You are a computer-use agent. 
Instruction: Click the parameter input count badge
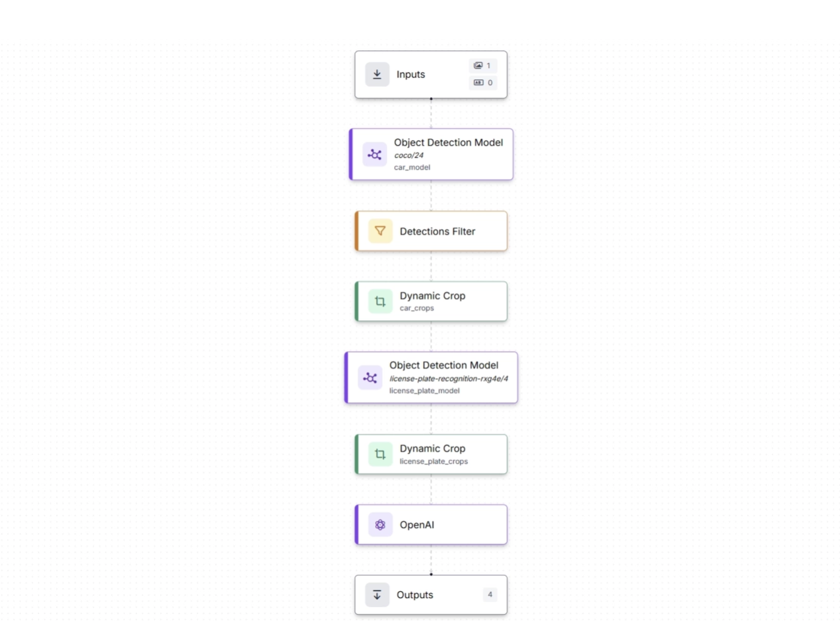[x=483, y=83]
